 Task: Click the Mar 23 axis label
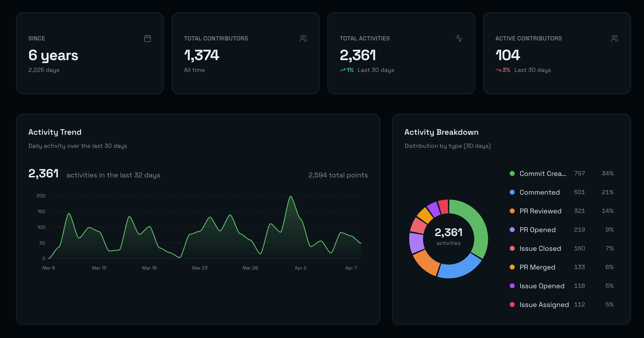tap(200, 268)
